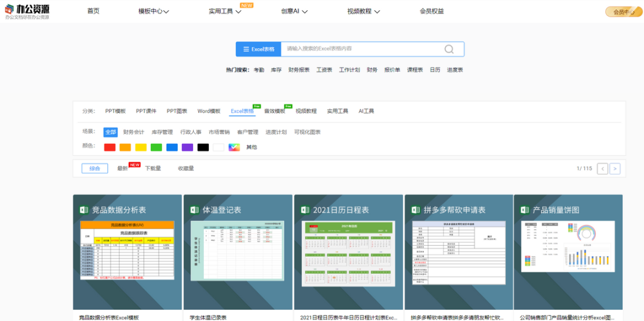Search hot keyword 进度表
644x321 pixels.
(x=455, y=70)
